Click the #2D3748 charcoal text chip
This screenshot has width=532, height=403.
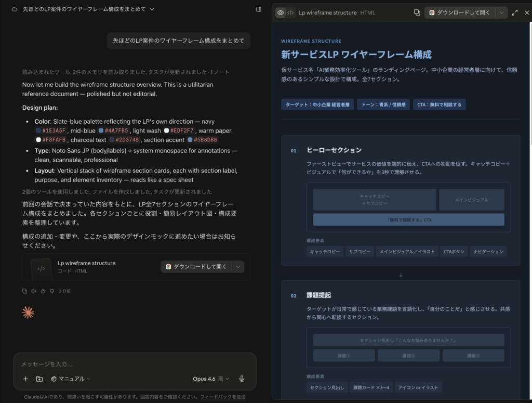click(x=124, y=139)
